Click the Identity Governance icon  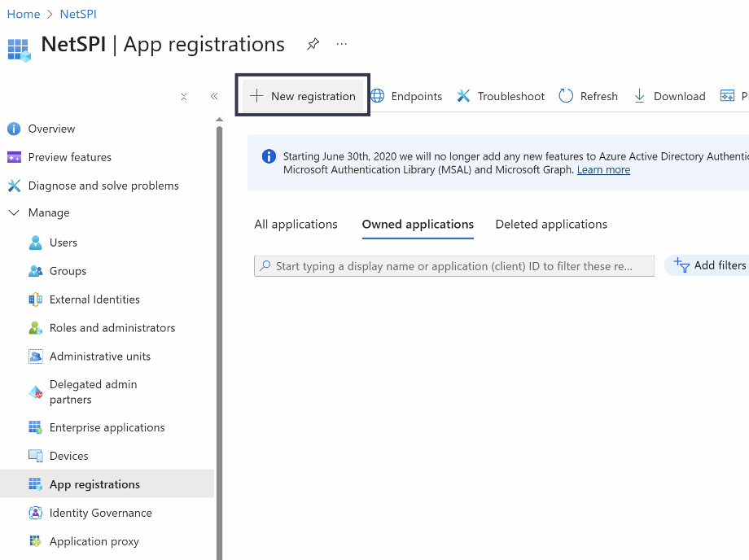pyautogui.click(x=35, y=513)
